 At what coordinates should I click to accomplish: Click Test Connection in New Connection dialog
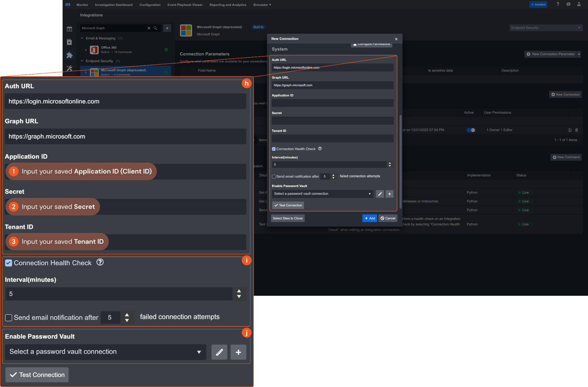pos(288,205)
